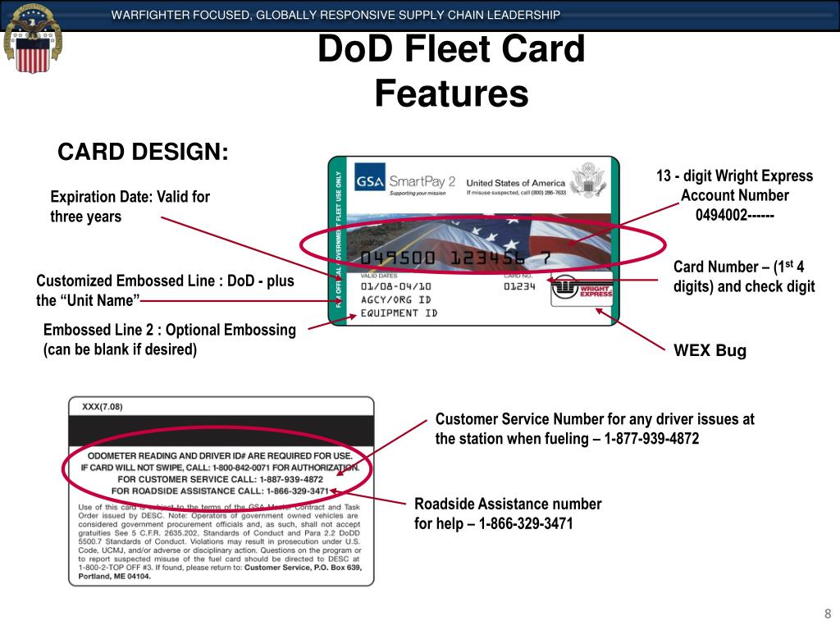Click the "IF CARD WILL NOT SWIPE, CALL" line
The image size is (840, 630).
(220, 468)
